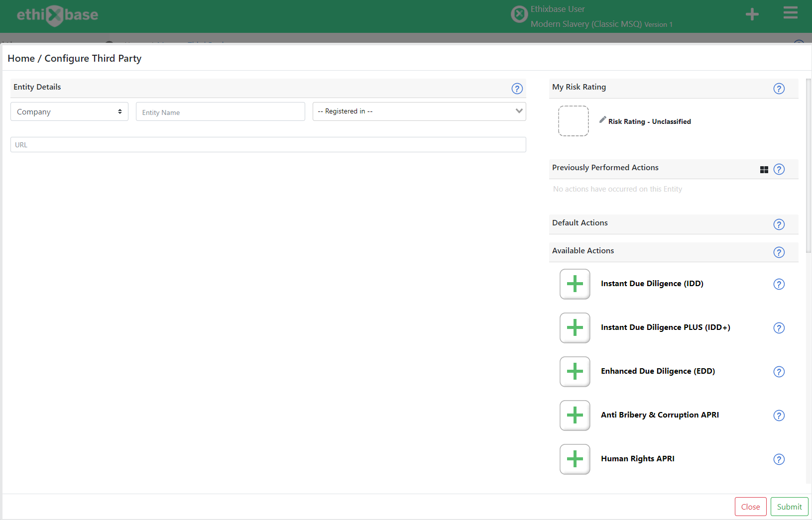Show help for Anti Bribery & Corruption APRI
The height and width of the screenshot is (520, 812).
point(779,416)
